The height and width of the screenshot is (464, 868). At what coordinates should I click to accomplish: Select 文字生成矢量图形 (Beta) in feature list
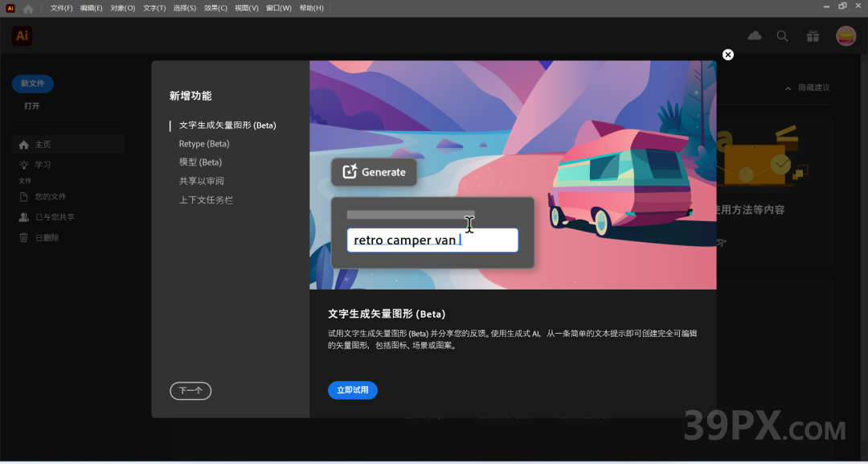point(227,125)
